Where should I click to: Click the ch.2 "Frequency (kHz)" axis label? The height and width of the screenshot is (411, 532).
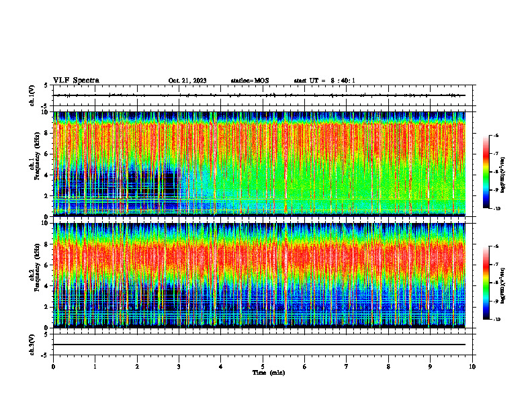pos(36,267)
